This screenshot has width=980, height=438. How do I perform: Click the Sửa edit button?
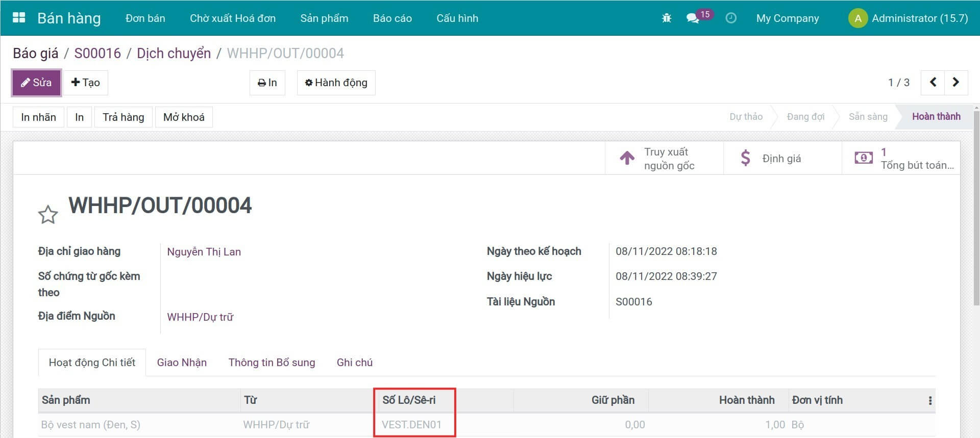36,83
